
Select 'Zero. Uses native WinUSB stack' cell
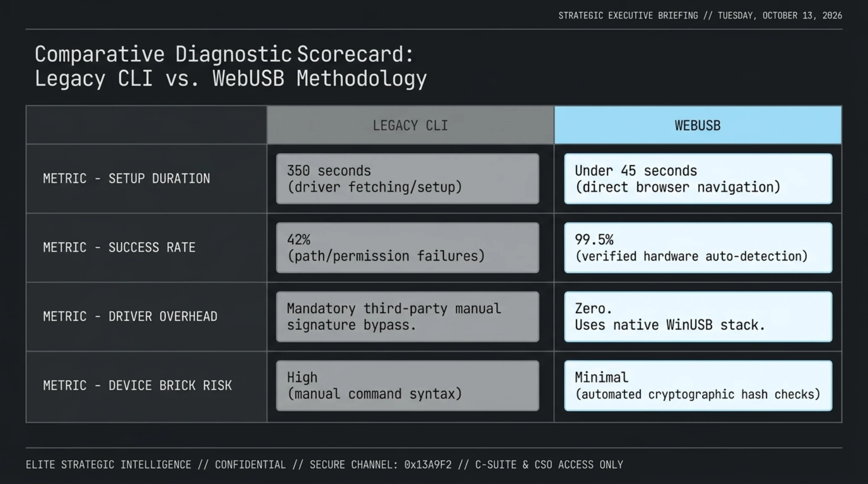pyautogui.click(x=698, y=316)
